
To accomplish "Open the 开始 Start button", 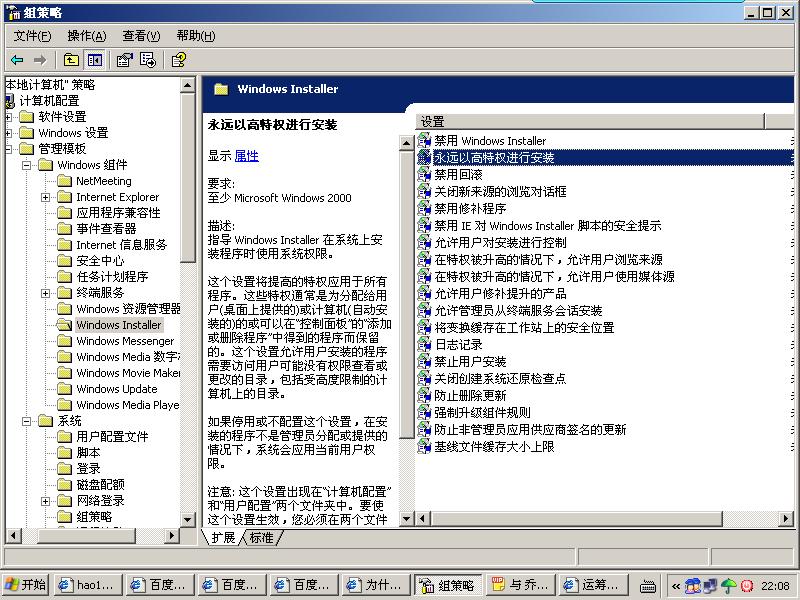I will pyautogui.click(x=26, y=585).
